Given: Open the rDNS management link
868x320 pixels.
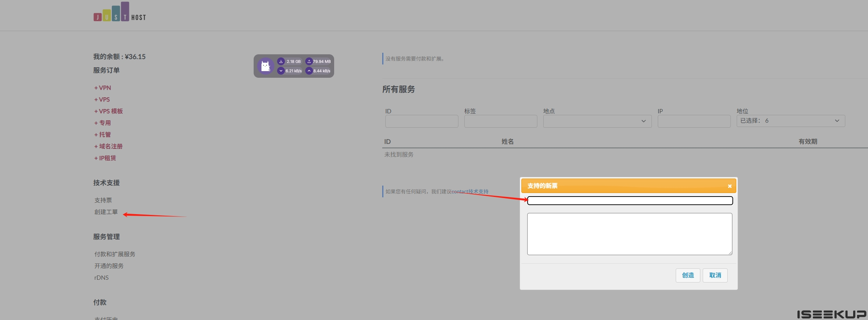Looking at the screenshot, I should 102,278.
